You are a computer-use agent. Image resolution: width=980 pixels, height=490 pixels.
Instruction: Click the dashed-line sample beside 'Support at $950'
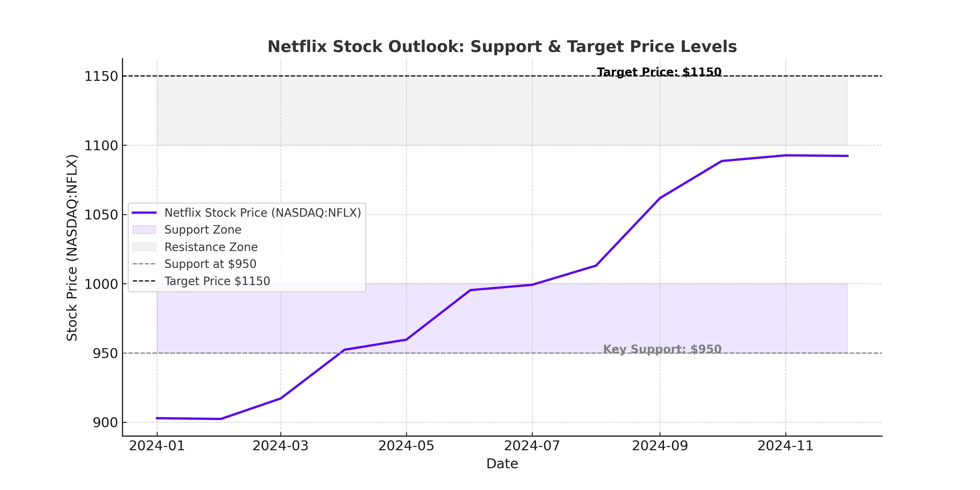[x=144, y=264]
